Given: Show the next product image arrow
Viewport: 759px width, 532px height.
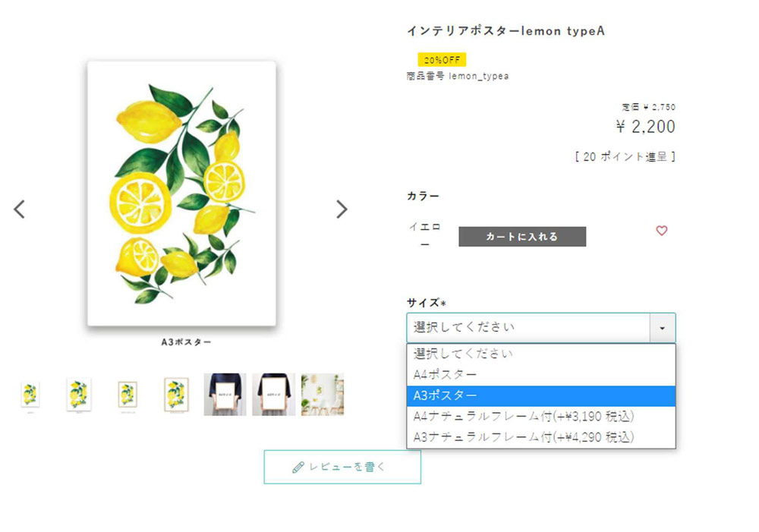Looking at the screenshot, I should tap(342, 209).
